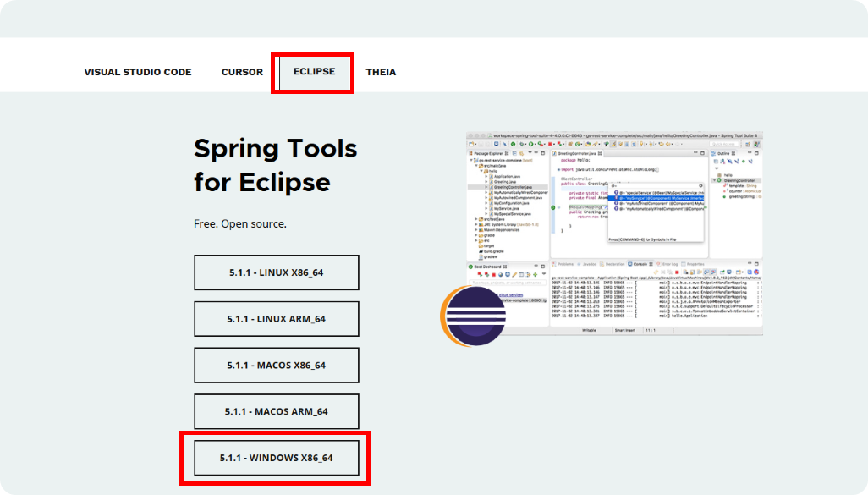The image size is (868, 495).
Task: Download 5.1.1 Linux ARM_64 build
Action: pos(277,319)
